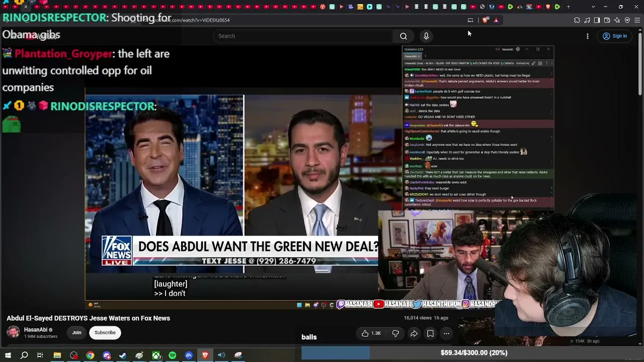Open Windows Start menu
This screenshot has height=362, width=644.
[x=8, y=355]
